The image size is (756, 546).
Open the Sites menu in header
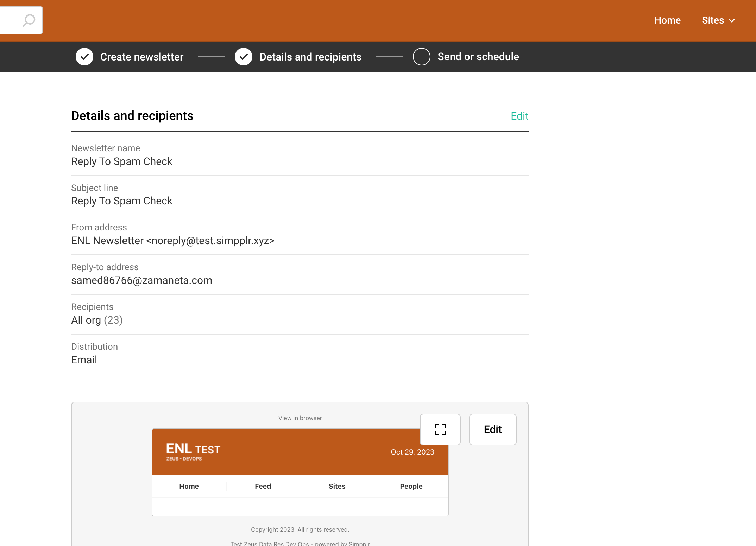coord(713,20)
